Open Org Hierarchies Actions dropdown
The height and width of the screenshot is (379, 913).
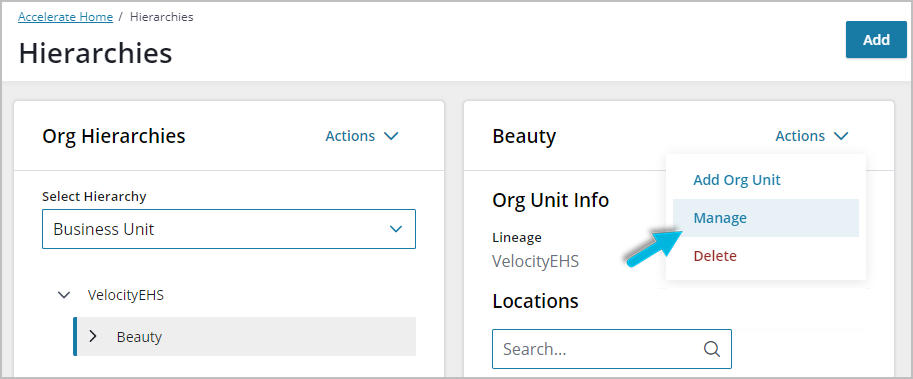click(362, 136)
